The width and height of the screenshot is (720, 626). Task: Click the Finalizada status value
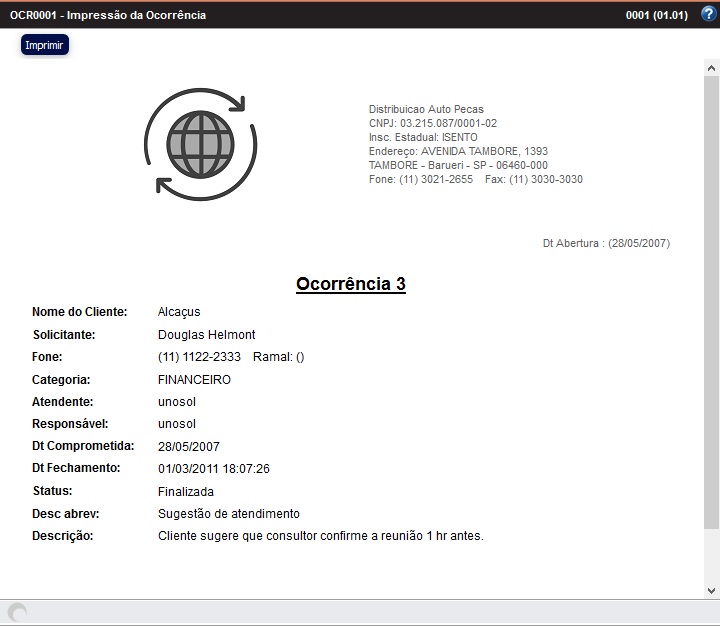186,492
